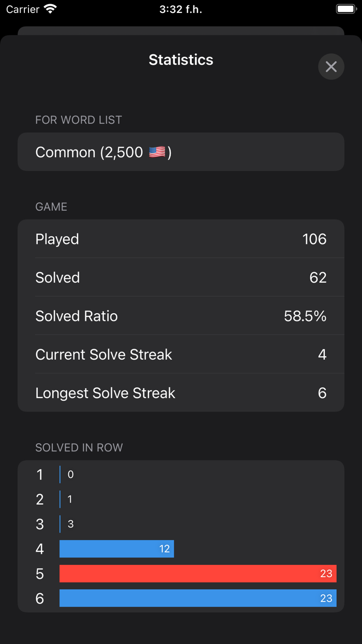The height and width of the screenshot is (644, 362).
Task: Select the Played row
Action: 180,239
